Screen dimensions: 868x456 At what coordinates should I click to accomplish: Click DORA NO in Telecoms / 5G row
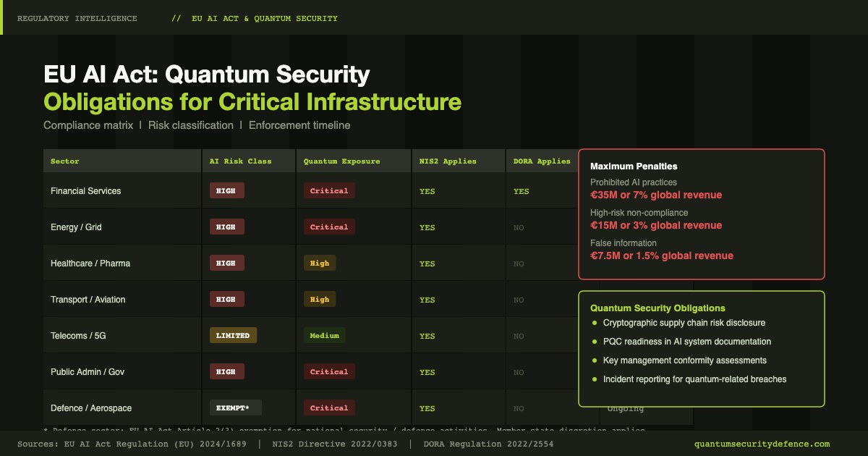(x=519, y=337)
